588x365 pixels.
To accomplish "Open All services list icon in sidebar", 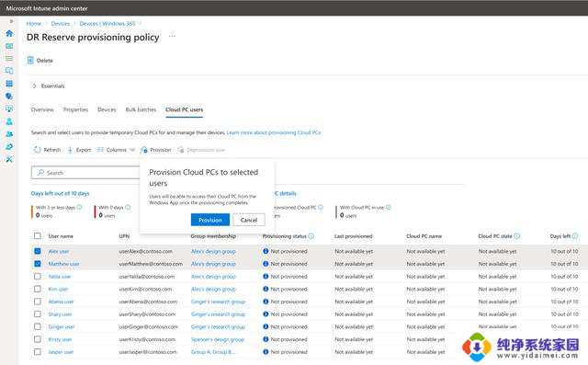I will (9, 59).
